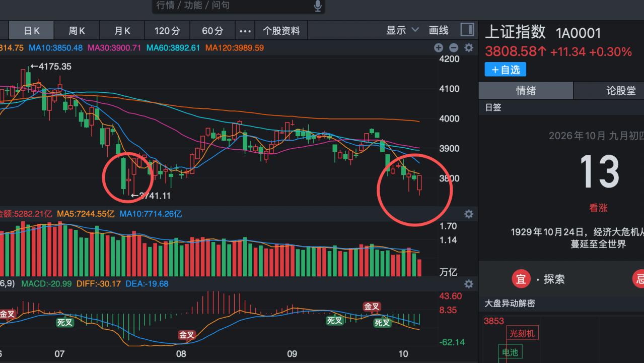This screenshot has width=644, height=363.
Task: Open more periods ellipsis menu
Action: click(245, 31)
